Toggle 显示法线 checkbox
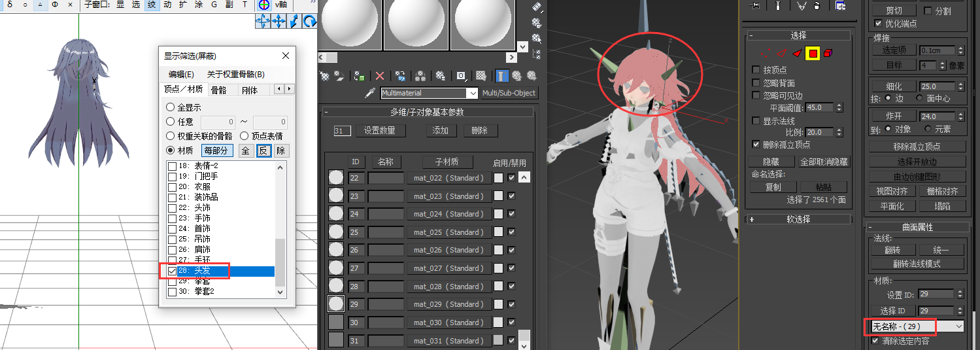Viewport: 980px width, 350px height. (x=756, y=121)
